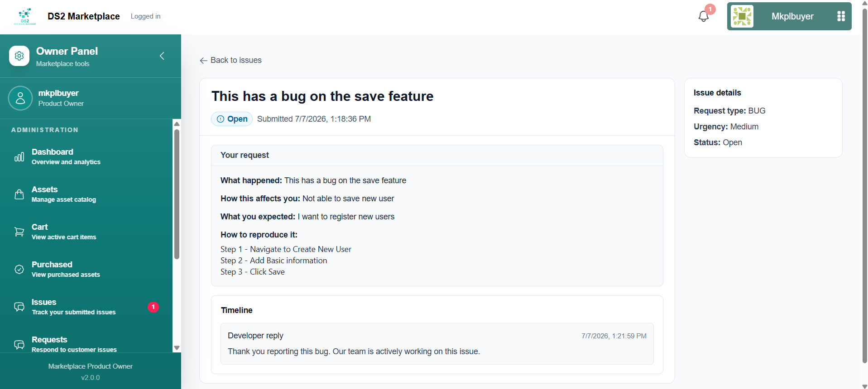Screen dimensions: 868x389
Task: Click the Issue details heading
Action: click(x=717, y=93)
